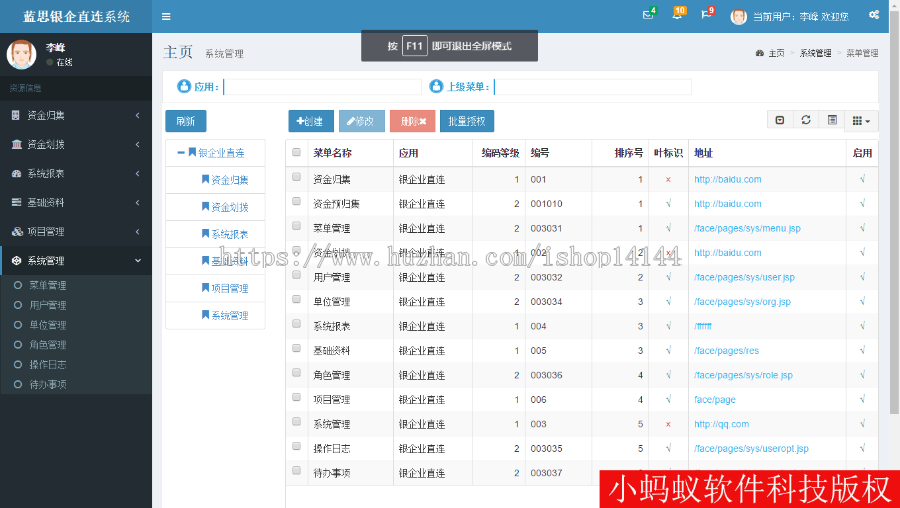Click cell 006 in 项目管理 row
Viewport: 900px width, 508px height.
[538, 400]
